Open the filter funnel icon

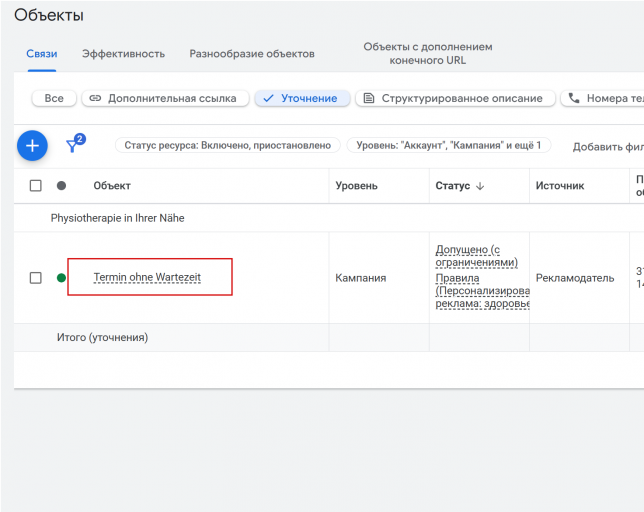click(x=73, y=146)
